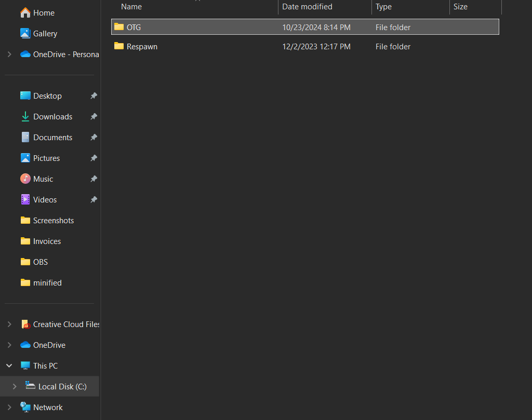
Task: Select the Pictures icon in sidebar
Action: pos(25,158)
